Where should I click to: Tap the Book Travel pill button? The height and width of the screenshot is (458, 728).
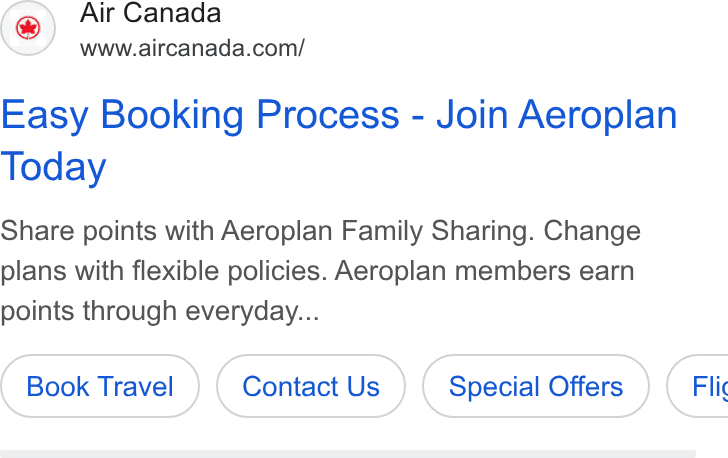click(x=100, y=386)
